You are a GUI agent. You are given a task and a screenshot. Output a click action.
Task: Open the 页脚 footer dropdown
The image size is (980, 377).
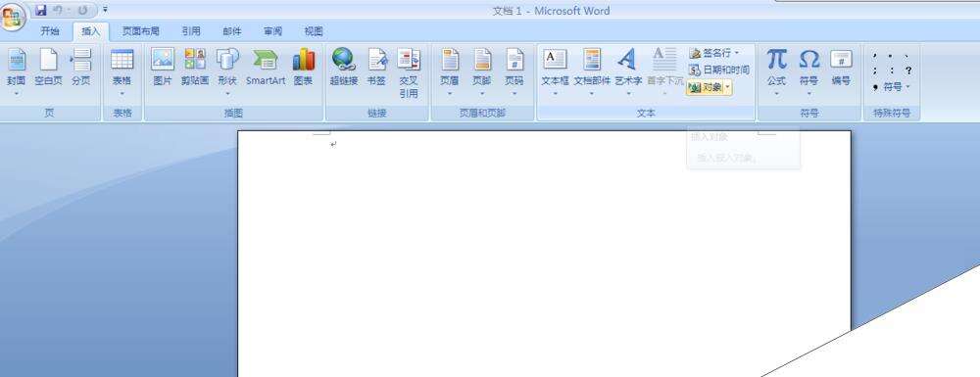[x=482, y=71]
